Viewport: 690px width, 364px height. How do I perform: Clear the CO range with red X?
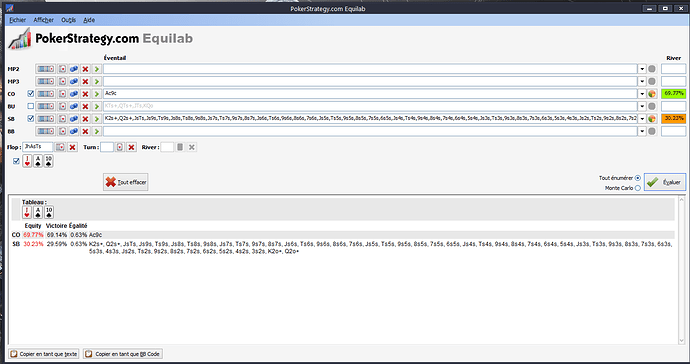(x=85, y=94)
